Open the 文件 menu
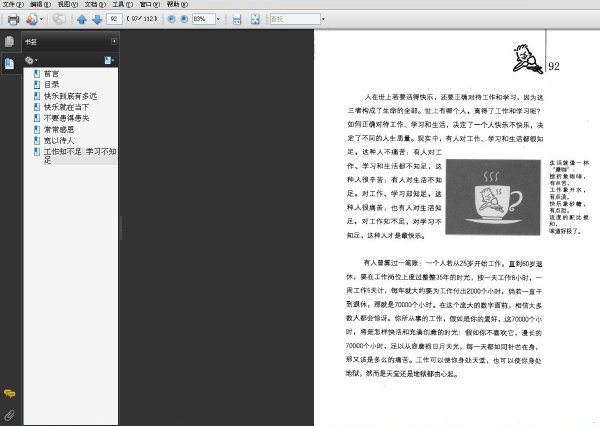Screen dimensions: 600x426 (13, 4)
